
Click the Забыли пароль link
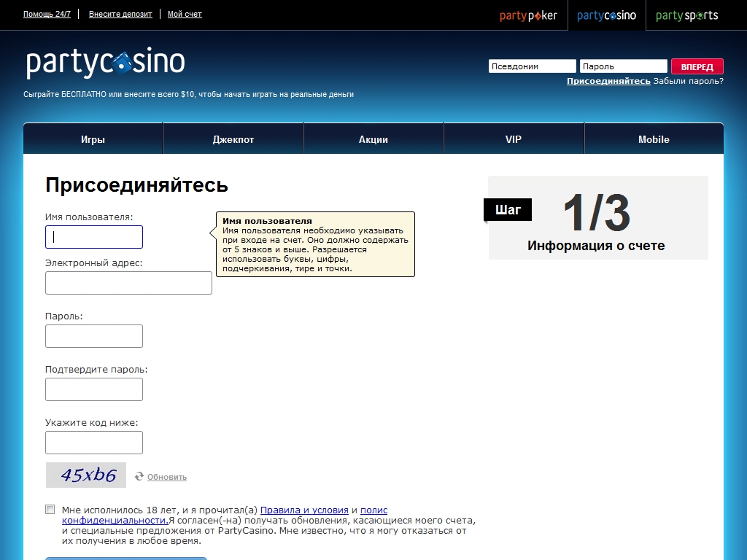pos(688,81)
